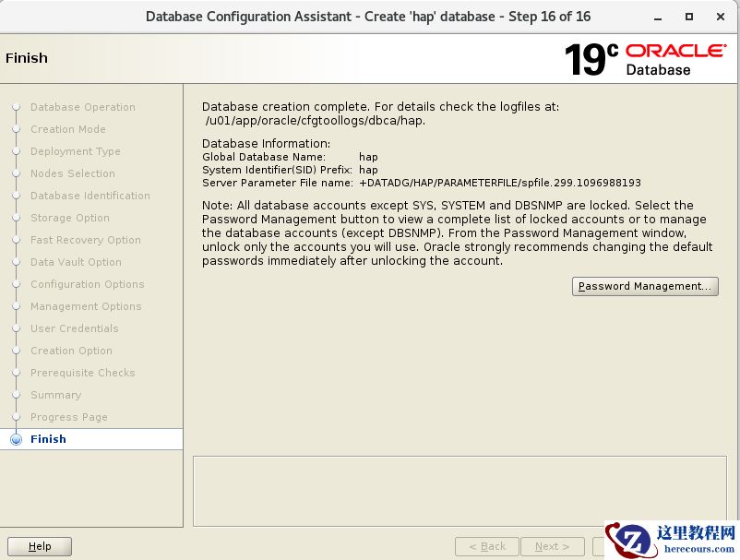This screenshot has width=740, height=560.
Task: Select the Deployment Type step
Action: click(76, 151)
